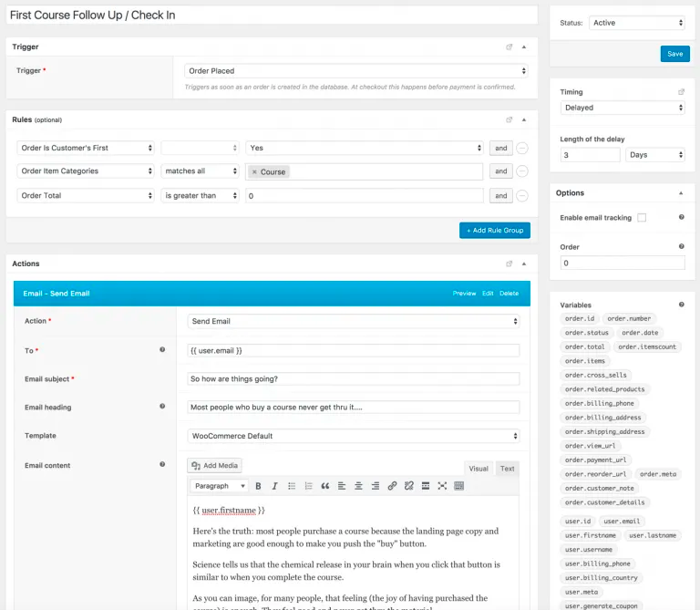The image size is (700, 610).
Task: Click 'and' button on Order Total rule
Action: point(501,196)
